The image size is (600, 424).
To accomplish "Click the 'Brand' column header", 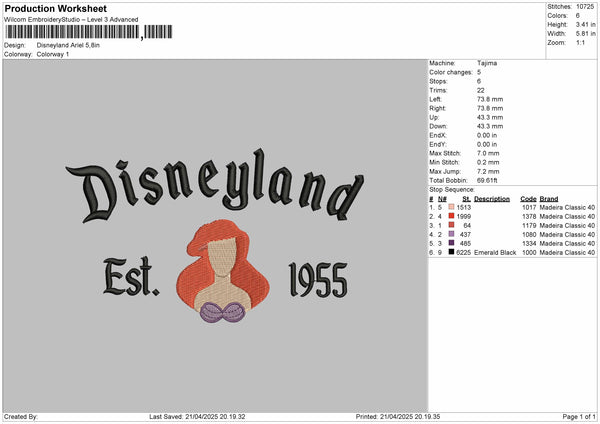I will [549, 199].
